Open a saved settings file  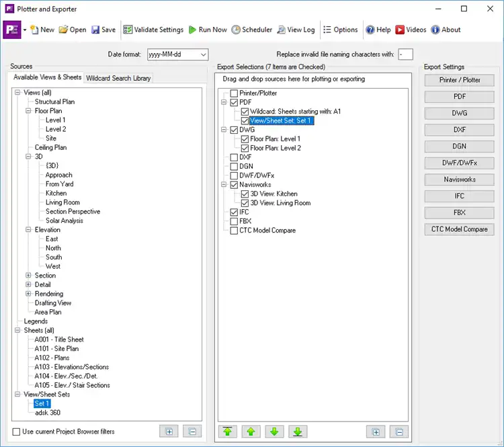pos(73,30)
